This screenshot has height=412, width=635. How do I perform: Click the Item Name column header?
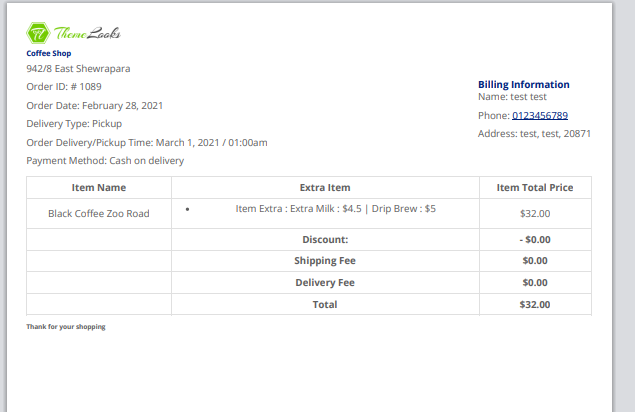[x=99, y=187]
